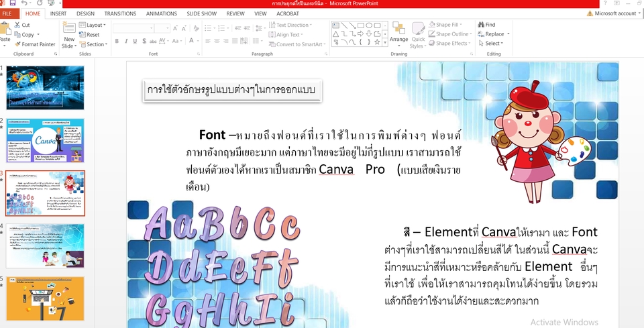The width and height of the screenshot is (644, 328).
Task: Center the paragraph text
Action: tap(217, 41)
